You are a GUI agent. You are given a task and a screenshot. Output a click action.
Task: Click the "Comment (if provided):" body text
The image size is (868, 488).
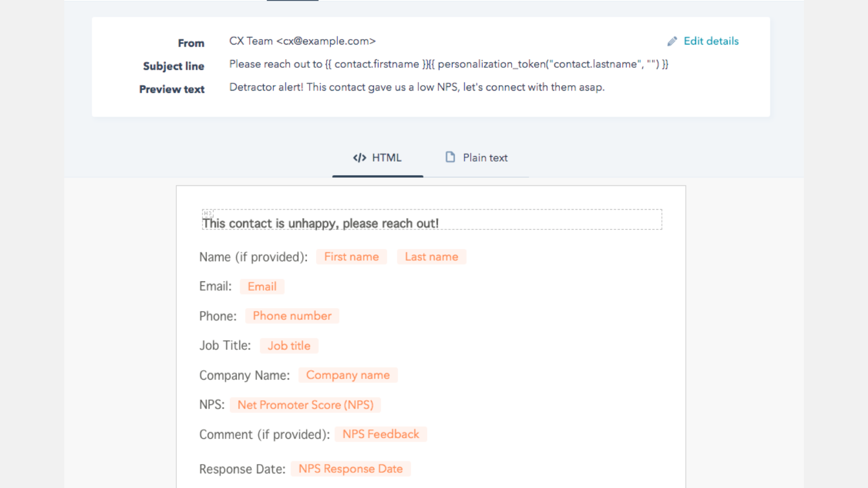[x=264, y=434]
